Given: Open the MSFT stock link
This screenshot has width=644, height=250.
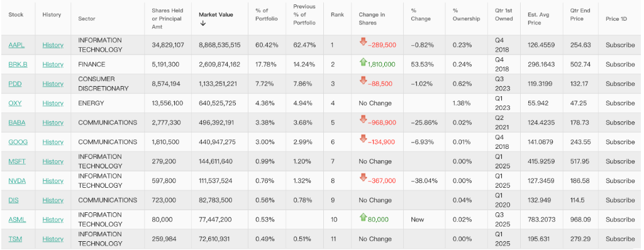Looking at the screenshot, I should (17, 161).
